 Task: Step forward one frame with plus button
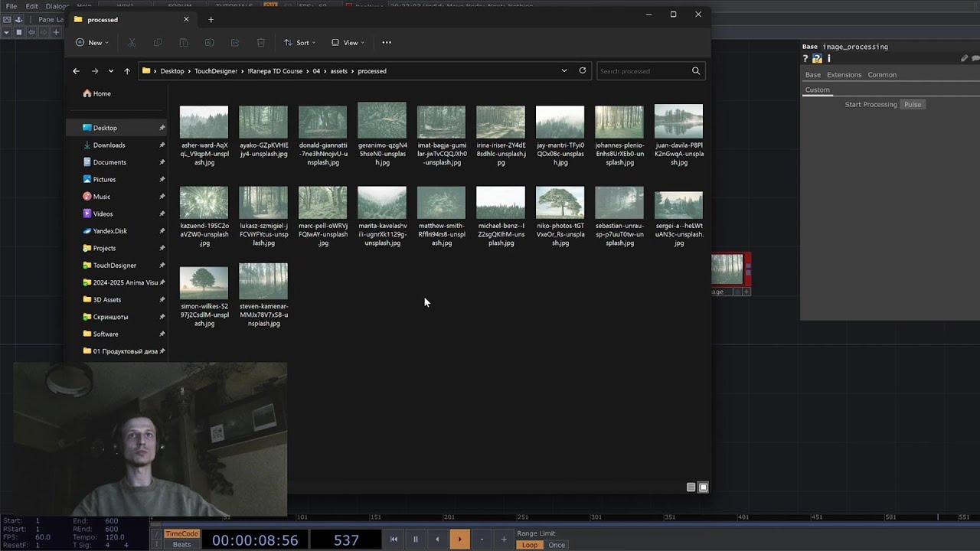[x=503, y=540]
